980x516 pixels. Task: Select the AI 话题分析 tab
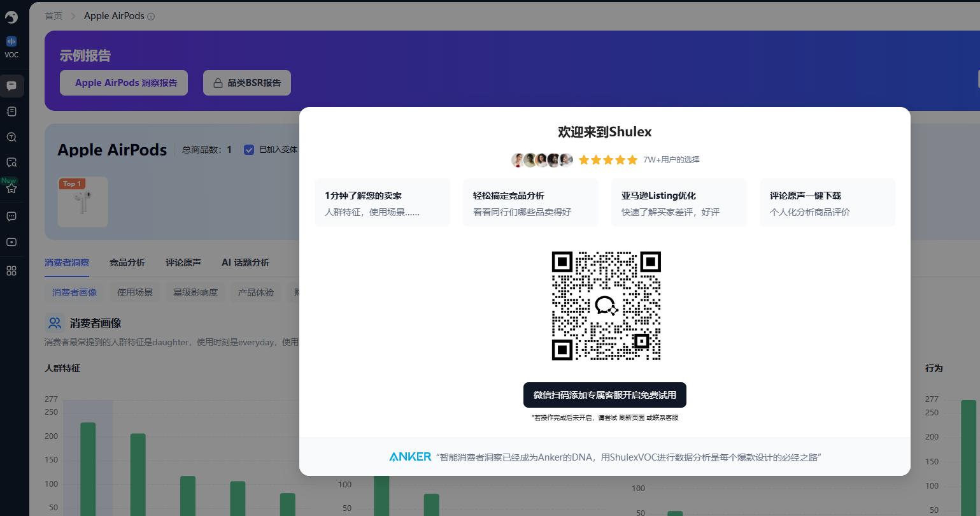(x=245, y=262)
